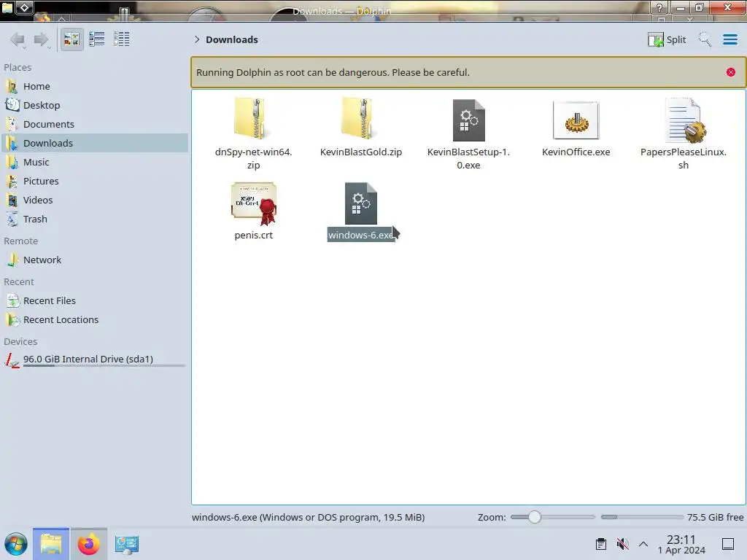Screen dimensions: 747x560
Task: Click the free disk space bar
Action: pos(642,517)
